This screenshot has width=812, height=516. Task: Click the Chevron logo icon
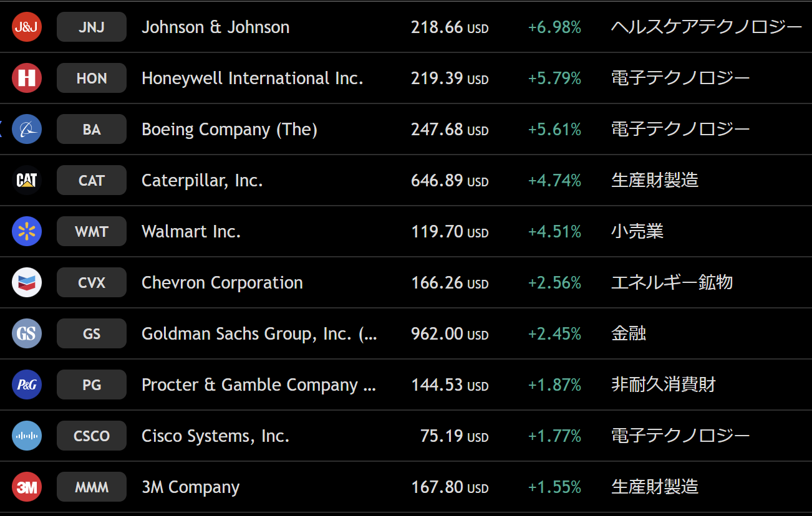click(27, 283)
